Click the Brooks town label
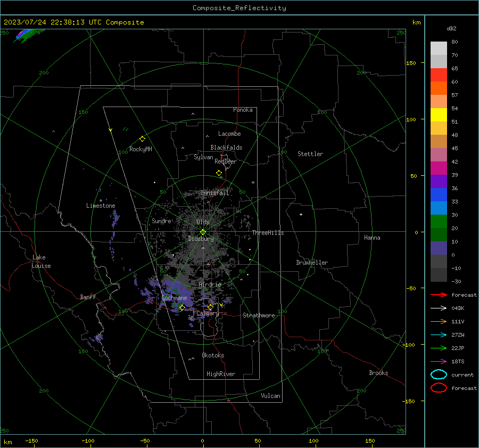 coord(378,373)
